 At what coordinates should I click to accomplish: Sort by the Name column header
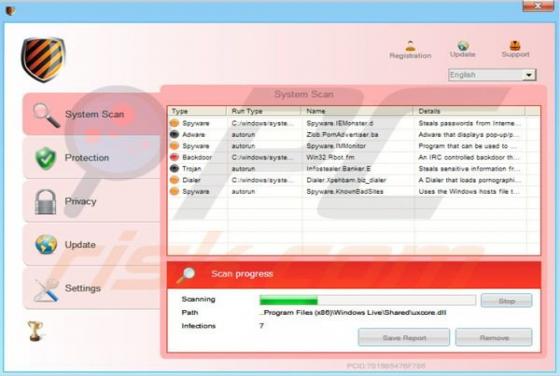pos(358,111)
